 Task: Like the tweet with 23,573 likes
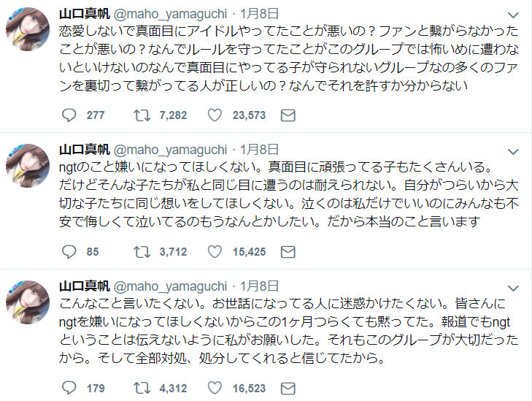pyautogui.click(x=215, y=115)
